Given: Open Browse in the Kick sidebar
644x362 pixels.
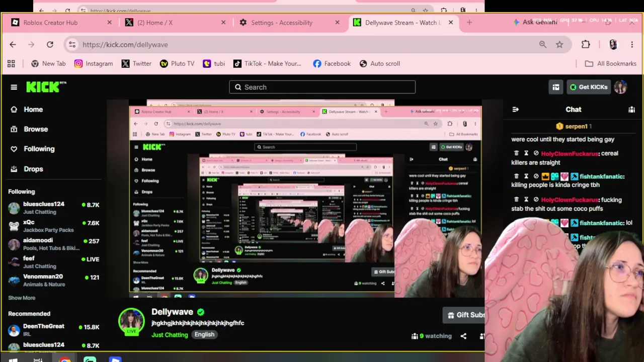Looking at the screenshot, I should (x=36, y=129).
